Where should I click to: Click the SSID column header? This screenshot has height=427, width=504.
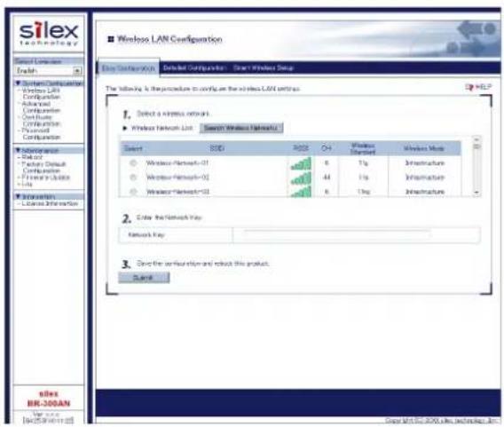click(x=217, y=148)
